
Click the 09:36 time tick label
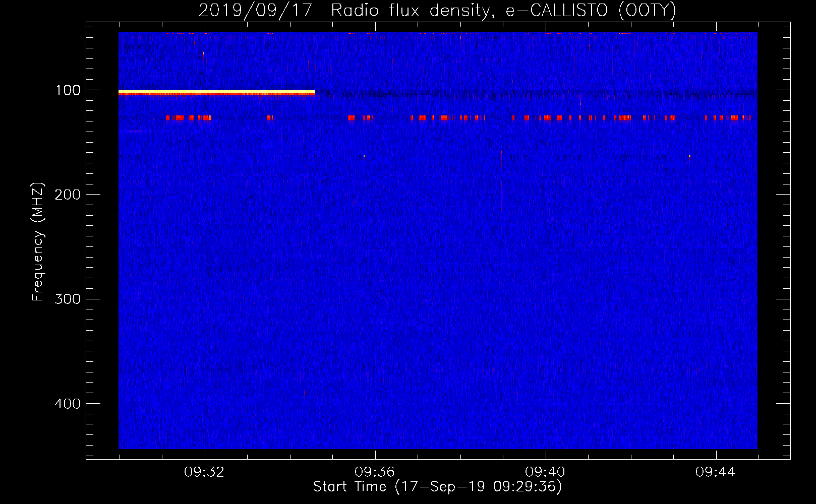coord(375,472)
